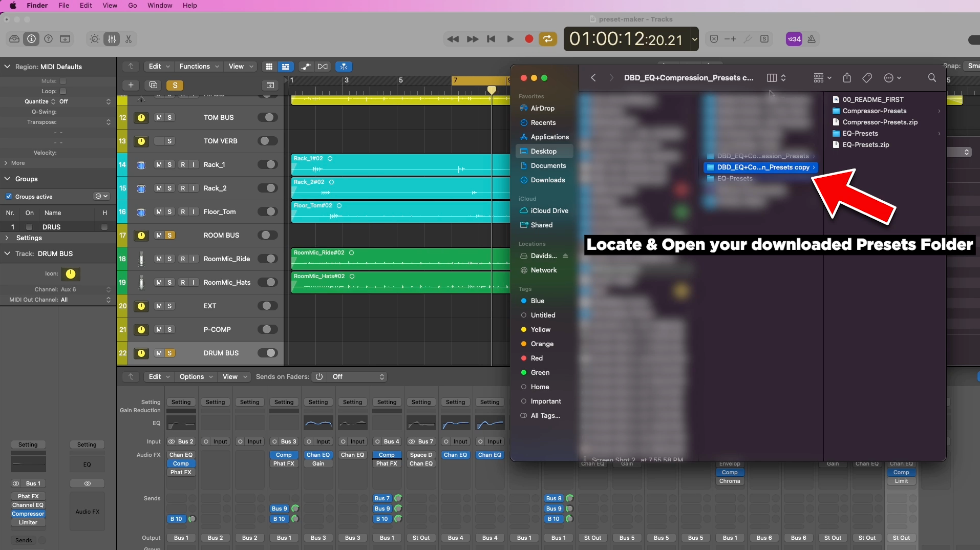The height and width of the screenshot is (550, 980).
Task: Open the File menu in menu bar
Action: 63,6
